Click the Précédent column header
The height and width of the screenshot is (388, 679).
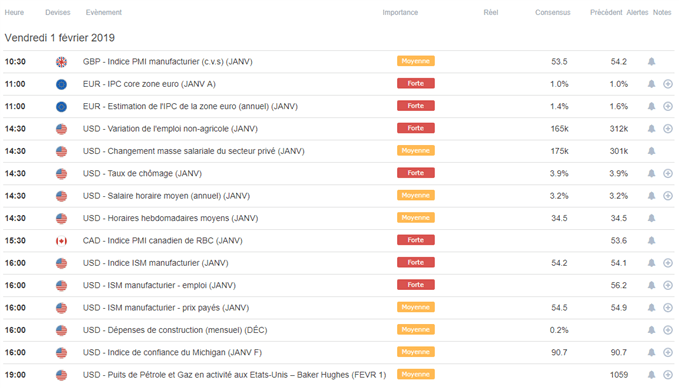point(606,13)
